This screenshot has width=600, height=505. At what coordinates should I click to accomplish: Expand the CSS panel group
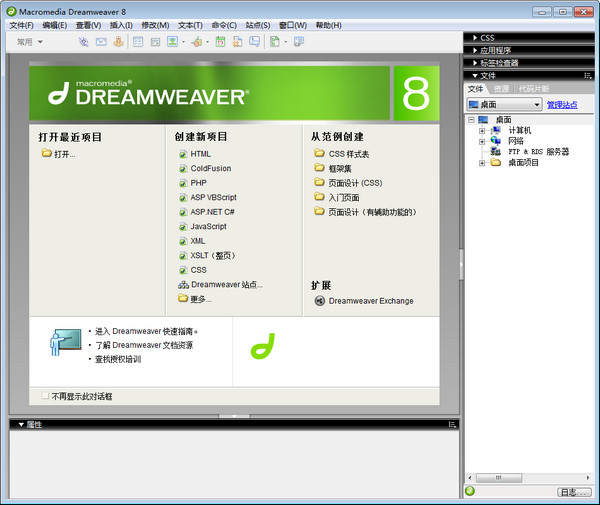tap(487, 37)
